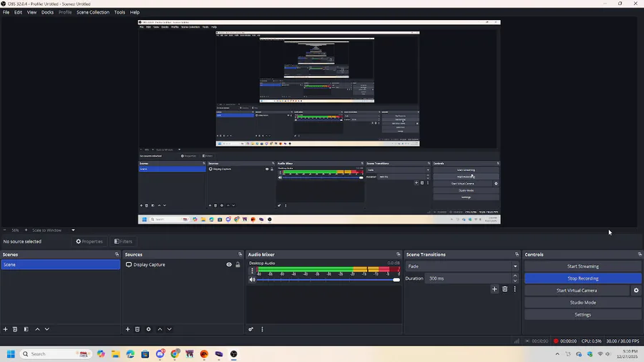Open transition properties three-dot menu

[514, 289]
